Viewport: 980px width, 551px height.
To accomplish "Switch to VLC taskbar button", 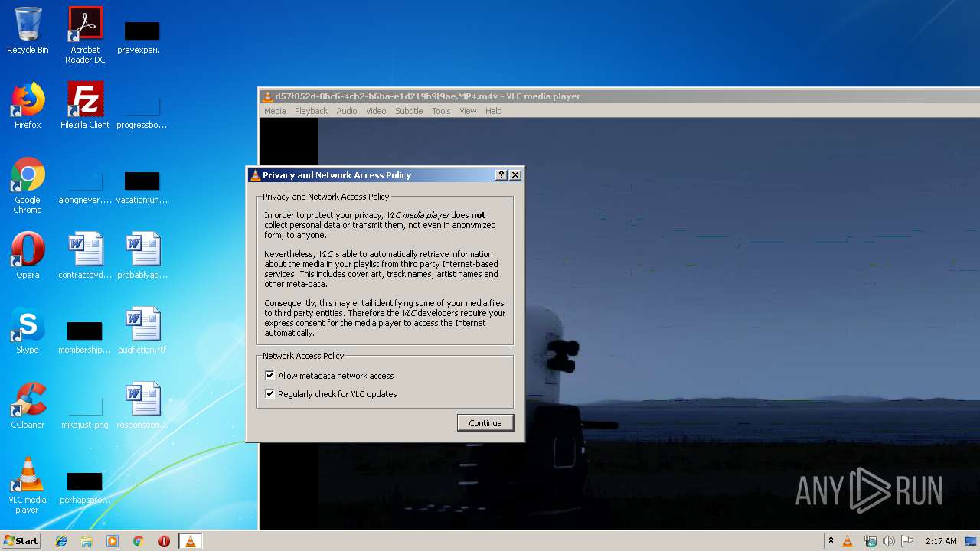I will [190, 541].
